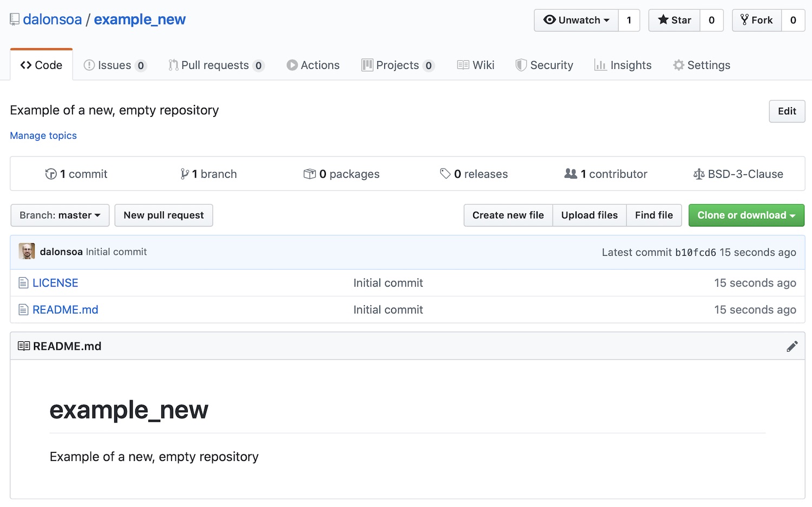Click dalonsoa author name in commit bar
This screenshot has height=507, width=812.
(61, 252)
